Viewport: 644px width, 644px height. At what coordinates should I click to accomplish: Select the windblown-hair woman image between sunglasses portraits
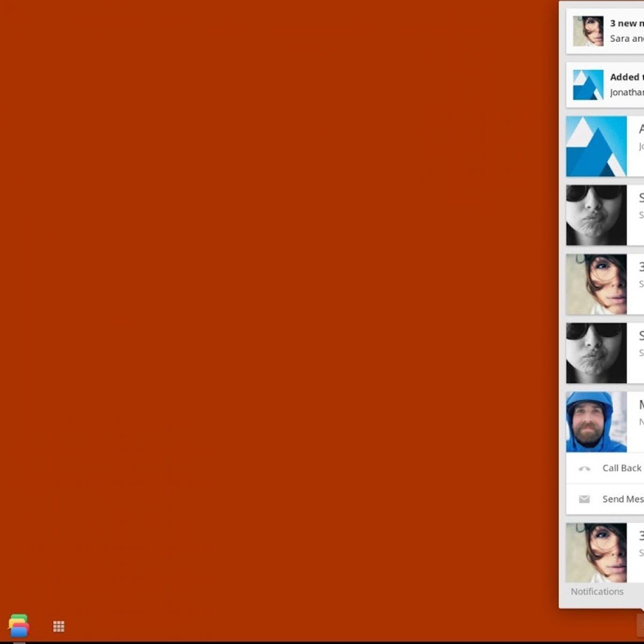click(x=596, y=284)
